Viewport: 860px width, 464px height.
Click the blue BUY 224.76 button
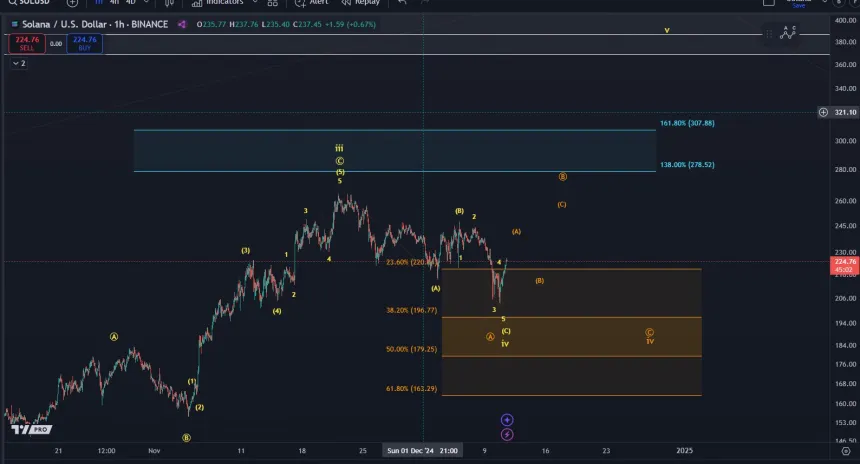(85, 43)
